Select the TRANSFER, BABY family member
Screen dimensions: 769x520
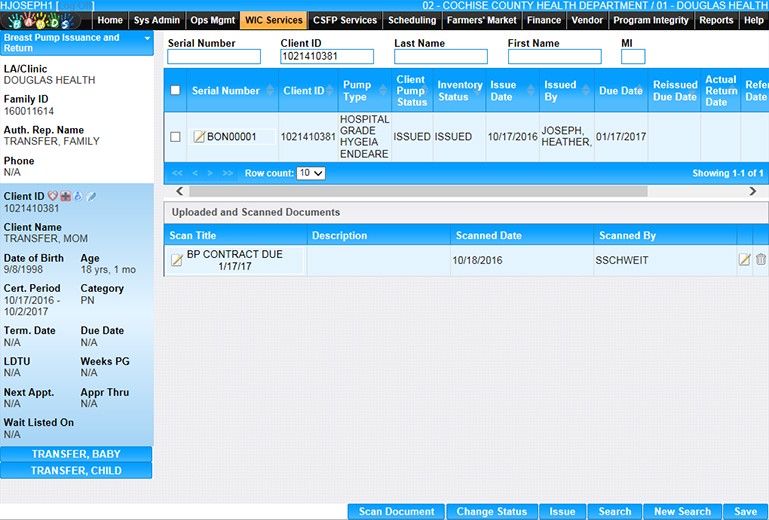[76, 454]
